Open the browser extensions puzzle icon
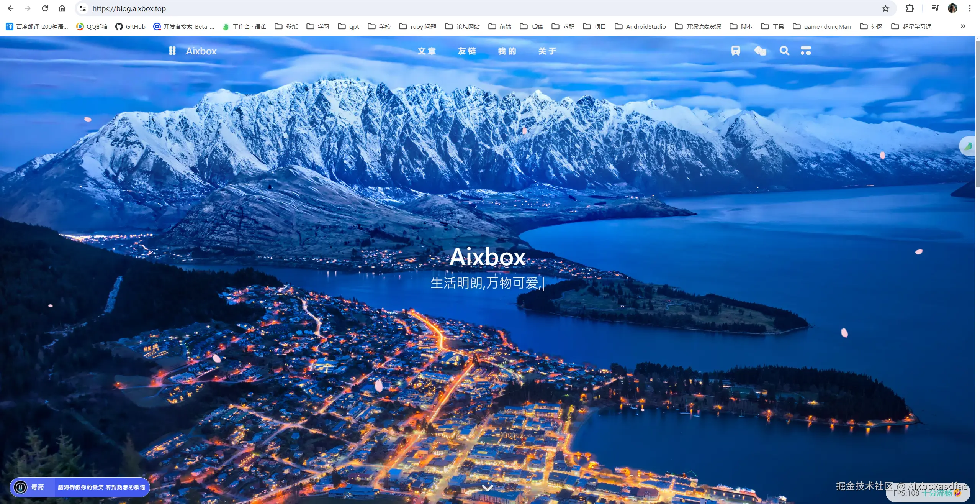 910,8
